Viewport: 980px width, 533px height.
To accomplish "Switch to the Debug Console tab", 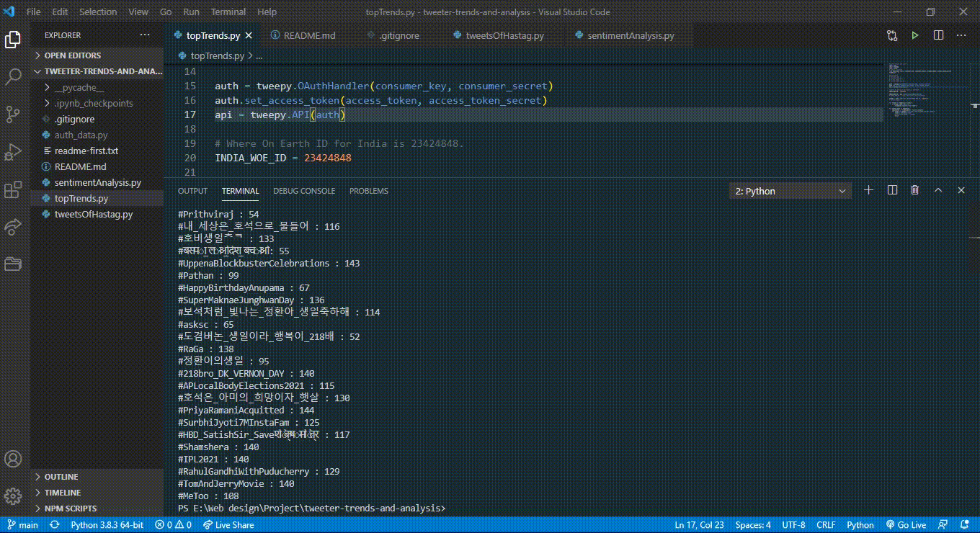I will [x=304, y=191].
